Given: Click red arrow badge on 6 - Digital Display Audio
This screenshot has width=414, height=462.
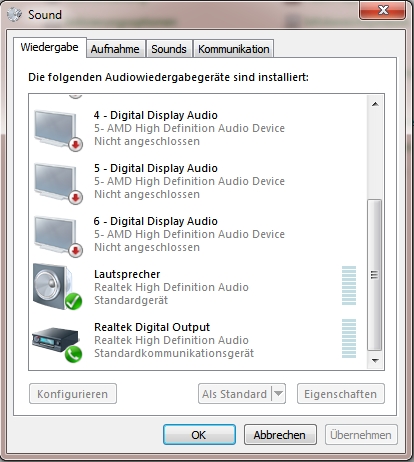Looking at the screenshot, I should point(76,251).
